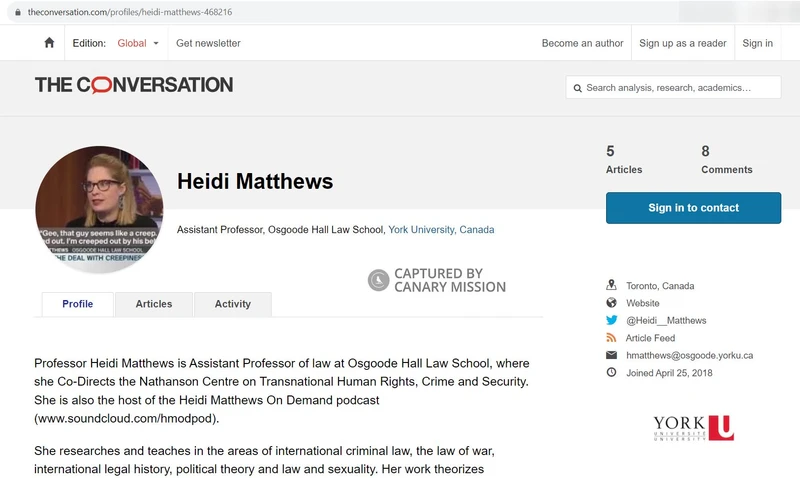
Task: Open @Heidi__Matthews Twitter link
Action: pos(666,320)
